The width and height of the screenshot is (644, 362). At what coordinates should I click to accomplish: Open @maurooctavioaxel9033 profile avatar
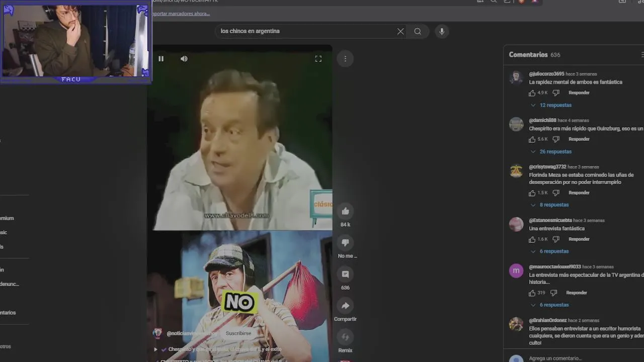pos(516,270)
